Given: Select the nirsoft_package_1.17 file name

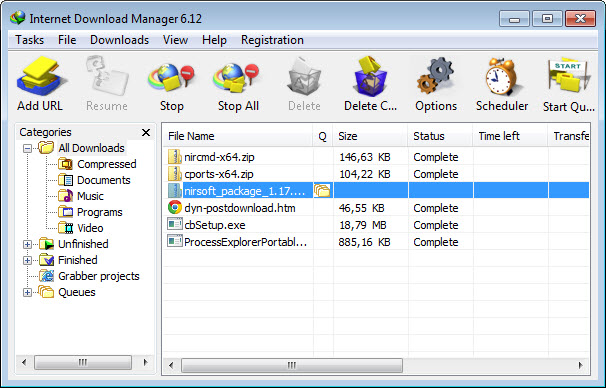Looking at the screenshot, I should click(x=245, y=191).
